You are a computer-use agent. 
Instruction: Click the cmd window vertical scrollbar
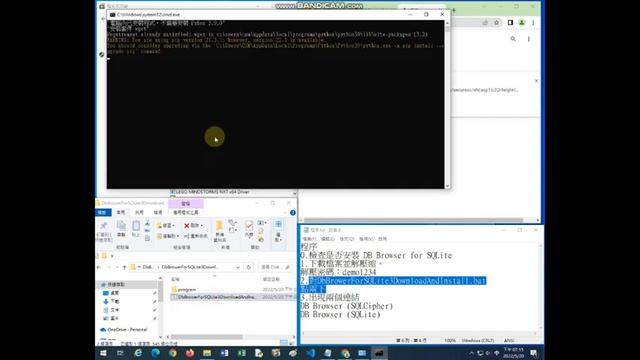click(447, 104)
